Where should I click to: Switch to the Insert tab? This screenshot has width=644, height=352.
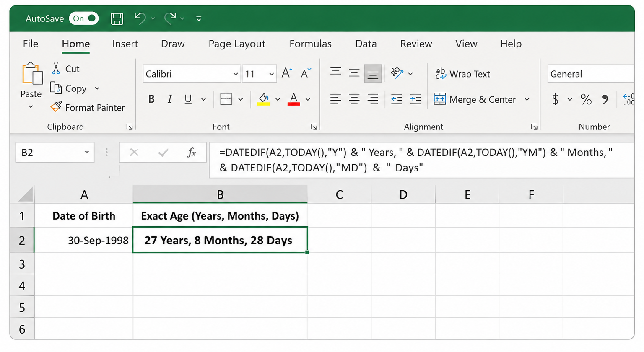point(125,44)
